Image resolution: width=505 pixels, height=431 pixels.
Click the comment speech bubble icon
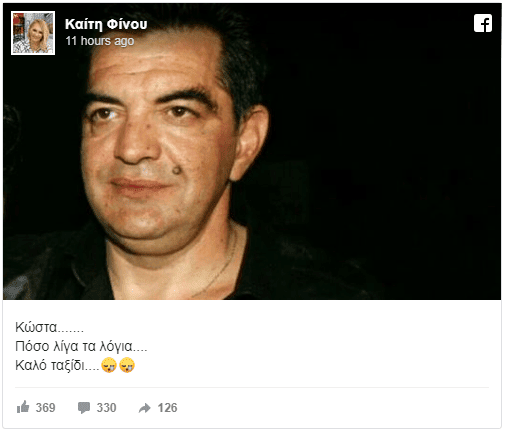coord(84,407)
